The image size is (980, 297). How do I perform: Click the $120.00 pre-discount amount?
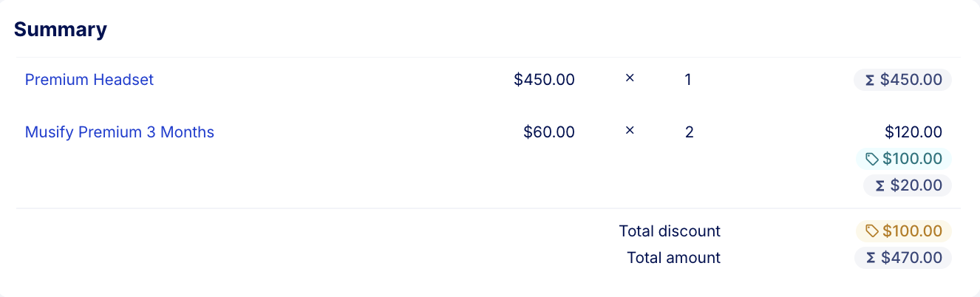(x=913, y=132)
